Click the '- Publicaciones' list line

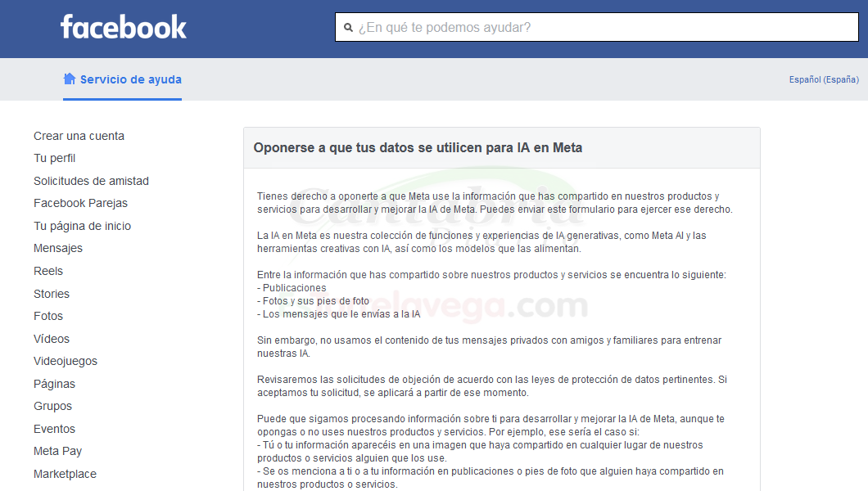click(292, 288)
